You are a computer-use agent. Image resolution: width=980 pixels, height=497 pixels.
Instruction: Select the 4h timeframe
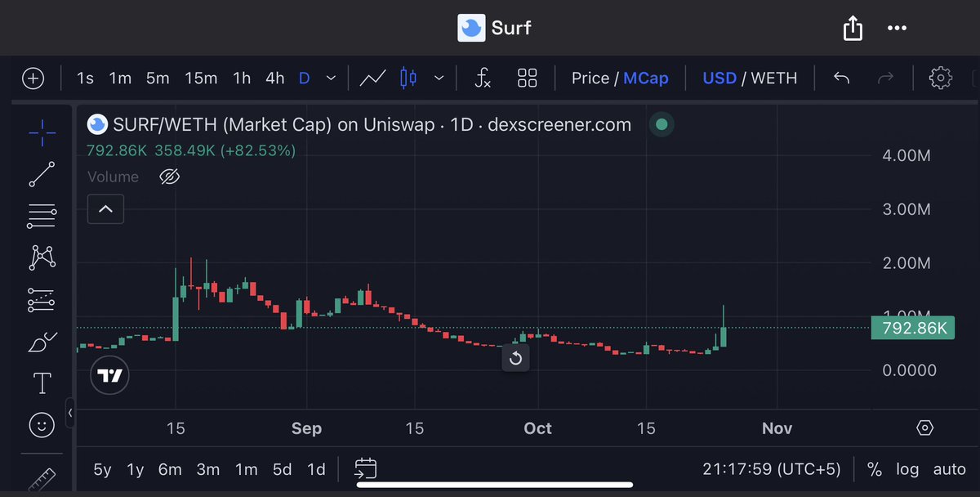coord(275,78)
